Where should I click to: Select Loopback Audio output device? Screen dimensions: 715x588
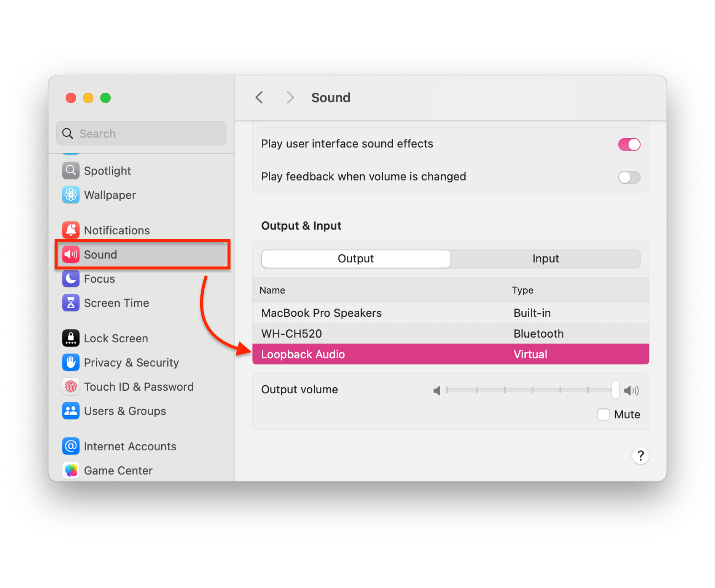451,354
